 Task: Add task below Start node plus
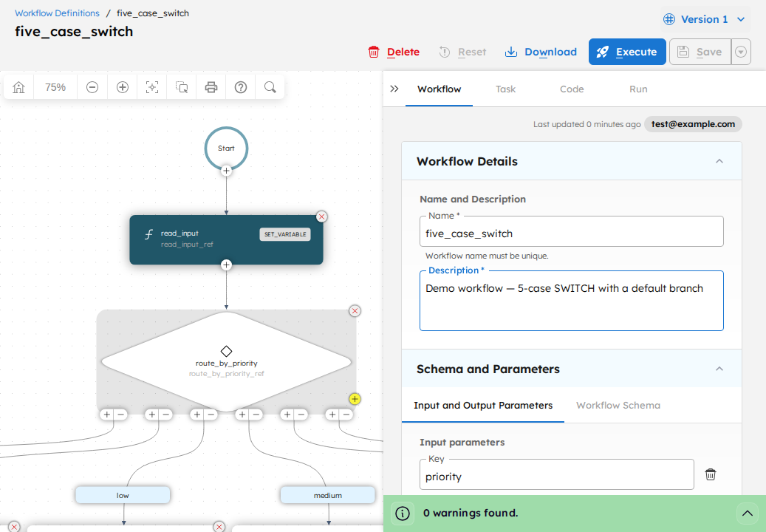tap(226, 171)
